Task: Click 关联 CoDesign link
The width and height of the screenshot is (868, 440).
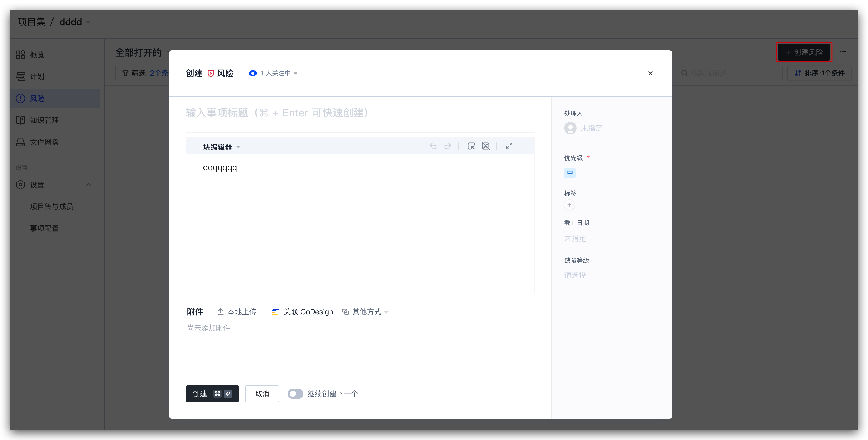Action: [x=302, y=312]
